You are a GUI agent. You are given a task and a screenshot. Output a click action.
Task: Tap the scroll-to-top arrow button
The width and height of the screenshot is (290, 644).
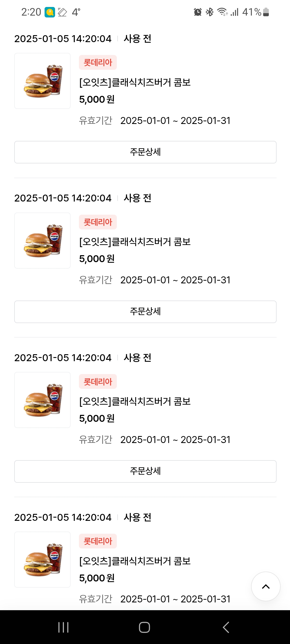(266, 587)
